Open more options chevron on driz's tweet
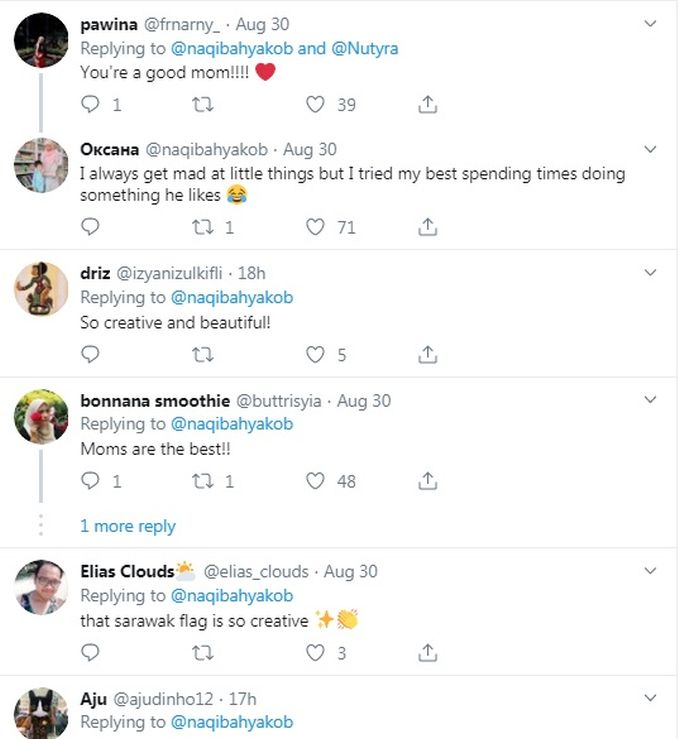Viewport: 680px width, 739px height. click(650, 273)
